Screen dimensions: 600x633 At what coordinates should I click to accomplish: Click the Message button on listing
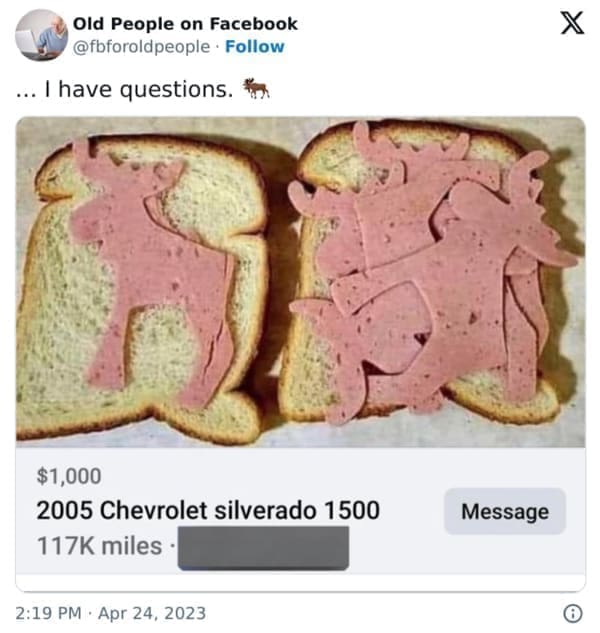[505, 511]
